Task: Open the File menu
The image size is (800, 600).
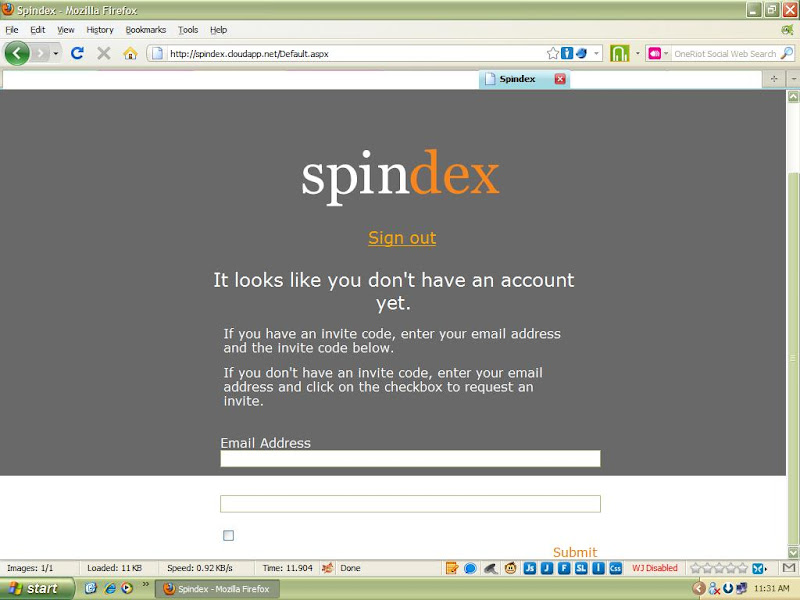Action: tap(12, 30)
